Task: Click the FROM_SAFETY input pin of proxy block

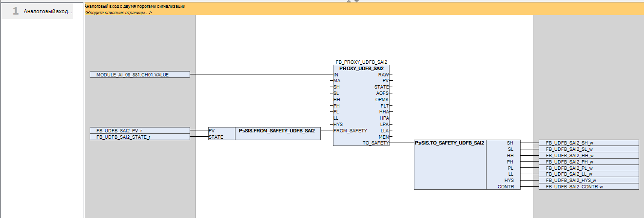Action: (350, 130)
